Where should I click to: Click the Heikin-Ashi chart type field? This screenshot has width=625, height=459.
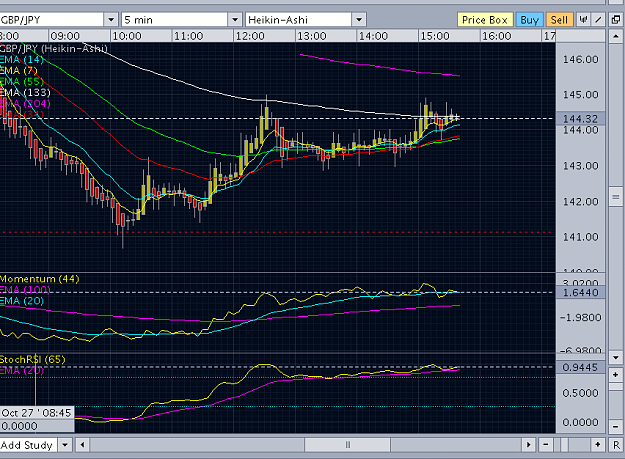pos(299,20)
